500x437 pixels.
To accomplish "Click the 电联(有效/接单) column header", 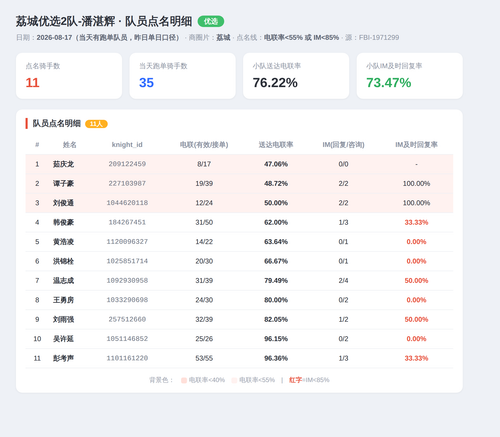I will tap(204, 145).
